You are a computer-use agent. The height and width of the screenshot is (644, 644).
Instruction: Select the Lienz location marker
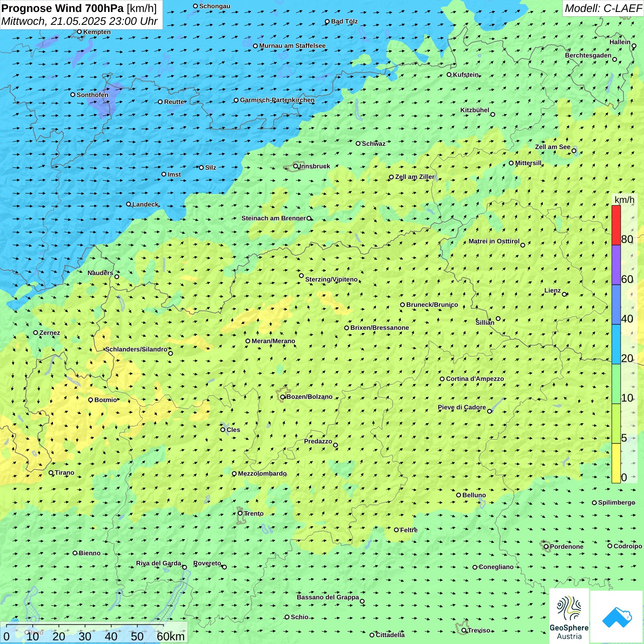tap(564, 294)
